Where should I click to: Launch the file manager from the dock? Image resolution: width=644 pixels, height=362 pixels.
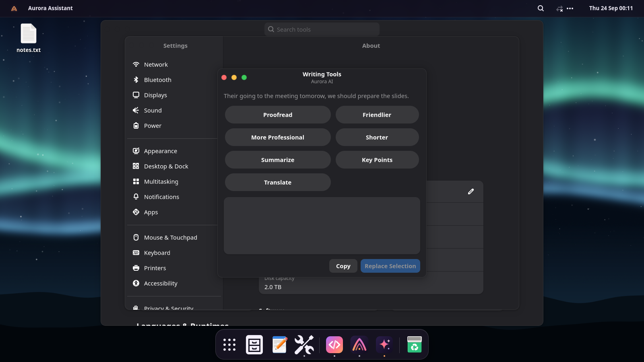click(254, 345)
